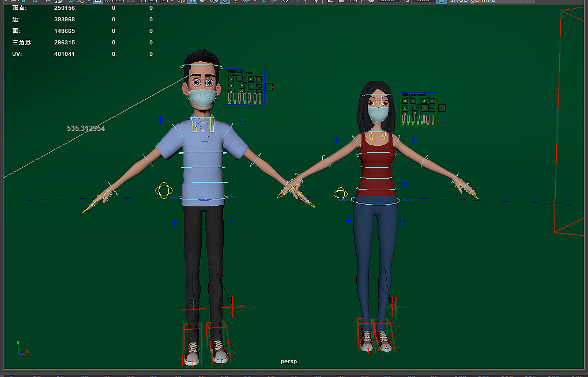Select blue plus locator left of female's thighs
The image size is (588, 377).
click(348, 221)
